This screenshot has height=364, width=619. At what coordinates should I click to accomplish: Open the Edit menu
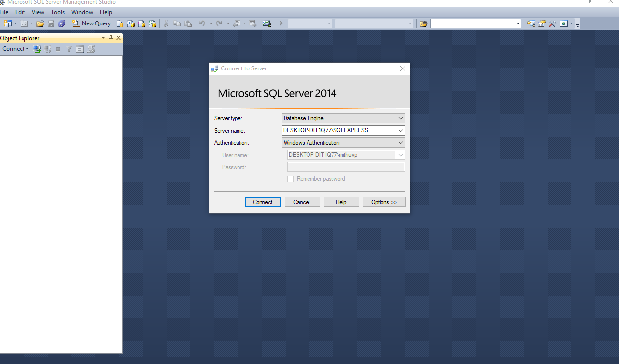coord(20,12)
